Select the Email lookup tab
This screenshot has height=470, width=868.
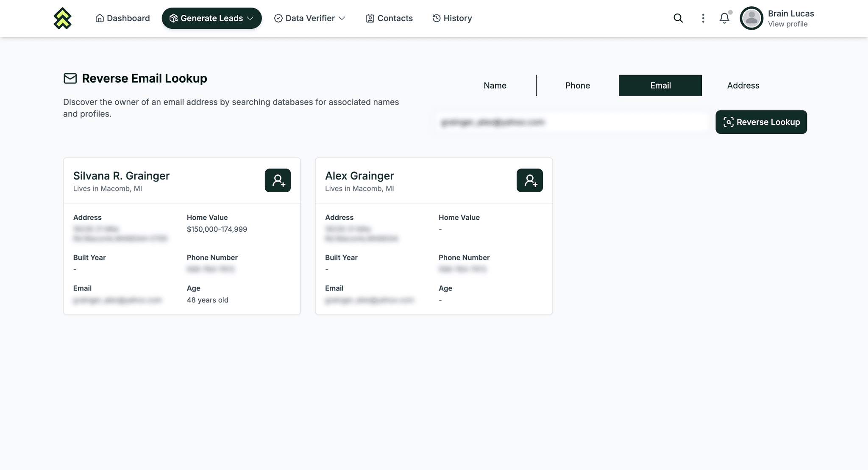[660, 86]
